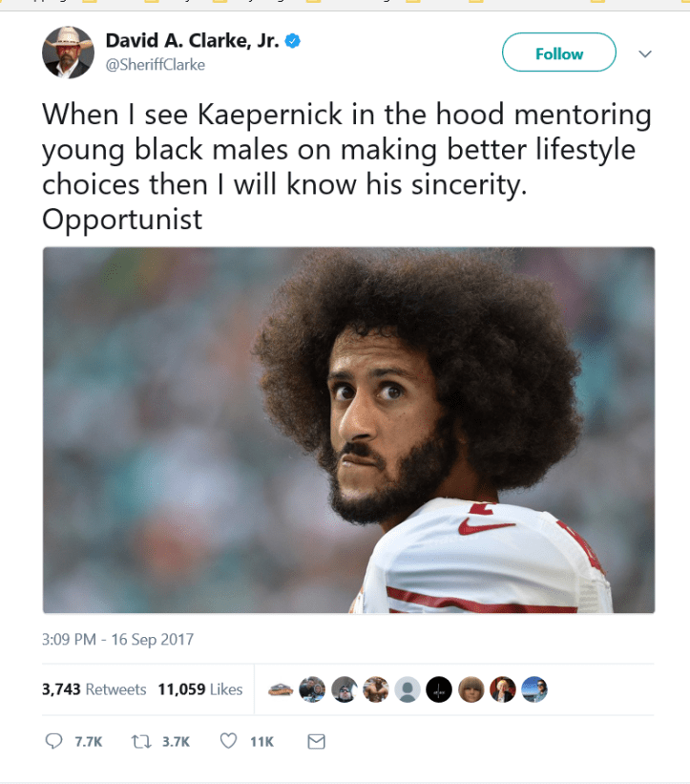Like the tweet with heart icon
The height and width of the screenshot is (784, 690).
pos(228,740)
